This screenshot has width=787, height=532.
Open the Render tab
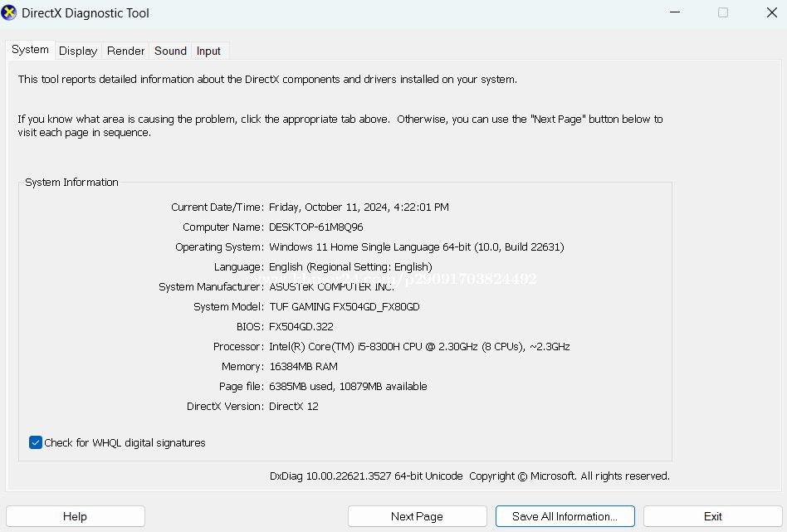pyautogui.click(x=125, y=51)
